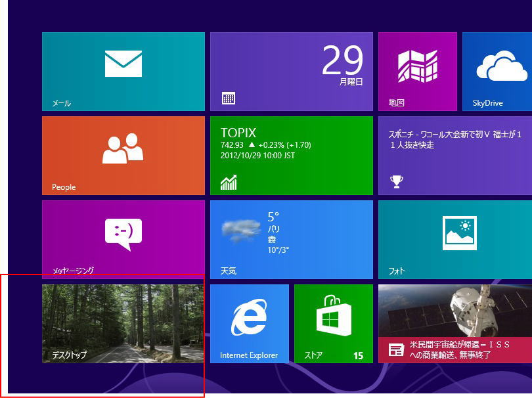The image size is (532, 398).
Task: Open the Store shopping bag icon
Action: coord(334,315)
